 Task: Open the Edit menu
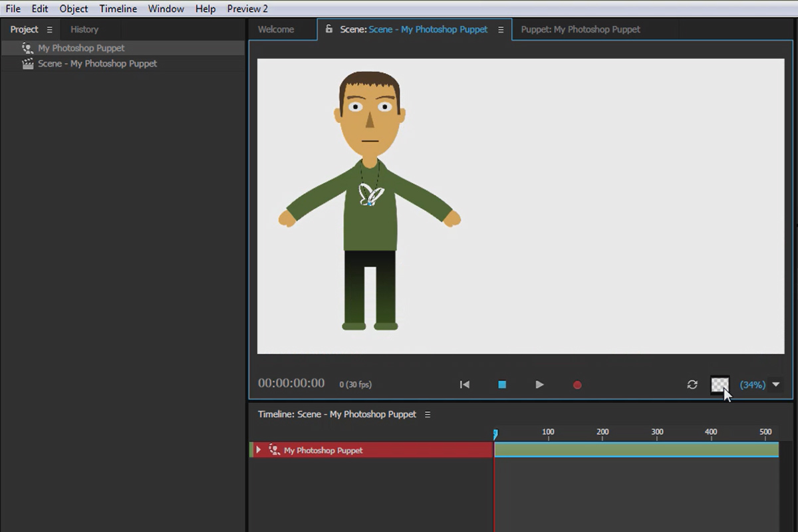point(40,9)
